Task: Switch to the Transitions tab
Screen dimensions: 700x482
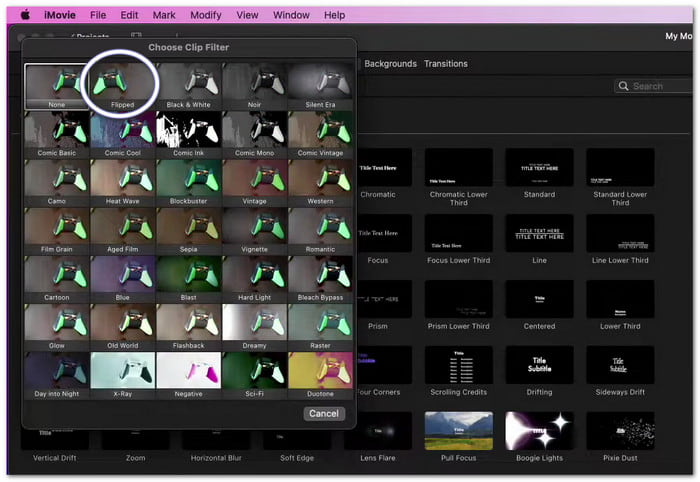Action: pos(446,64)
